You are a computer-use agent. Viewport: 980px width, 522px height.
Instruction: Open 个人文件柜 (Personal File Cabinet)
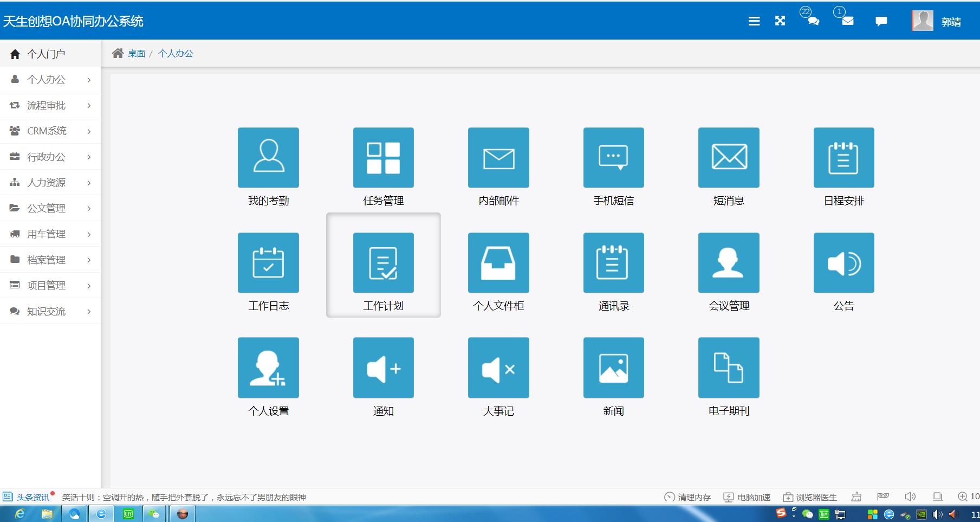[498, 263]
